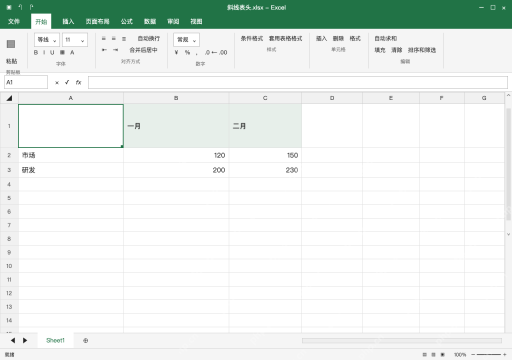Click the cell borders icon

[x=62, y=52]
